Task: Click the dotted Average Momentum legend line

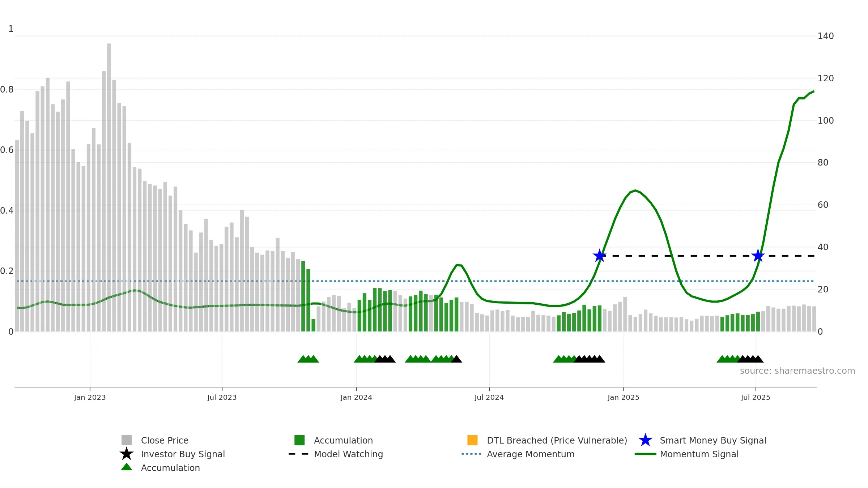Action: click(472, 454)
